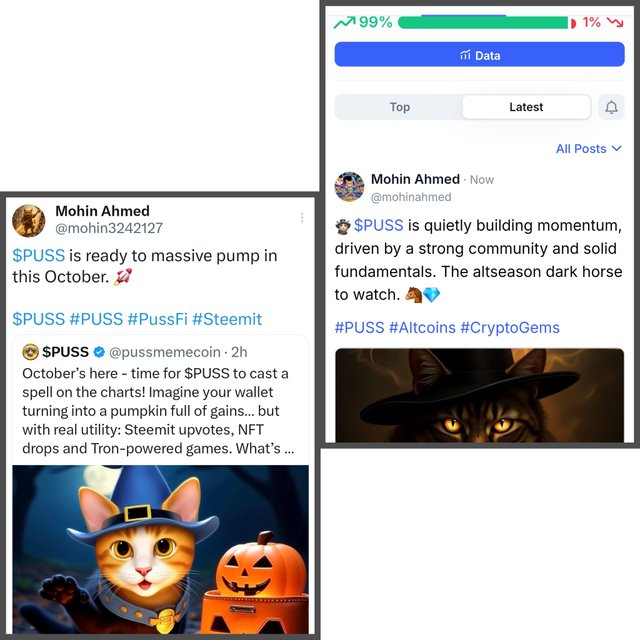Open the #PussFi hashtag link
Image resolution: width=640 pixels, height=640 pixels.
pyautogui.click(x=157, y=319)
